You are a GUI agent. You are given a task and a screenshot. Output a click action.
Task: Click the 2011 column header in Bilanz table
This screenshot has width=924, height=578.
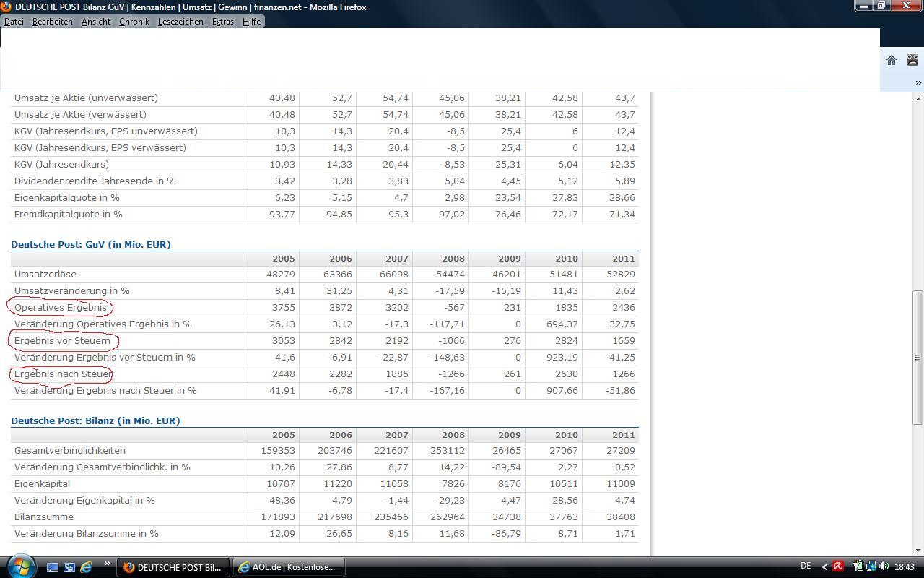point(624,434)
